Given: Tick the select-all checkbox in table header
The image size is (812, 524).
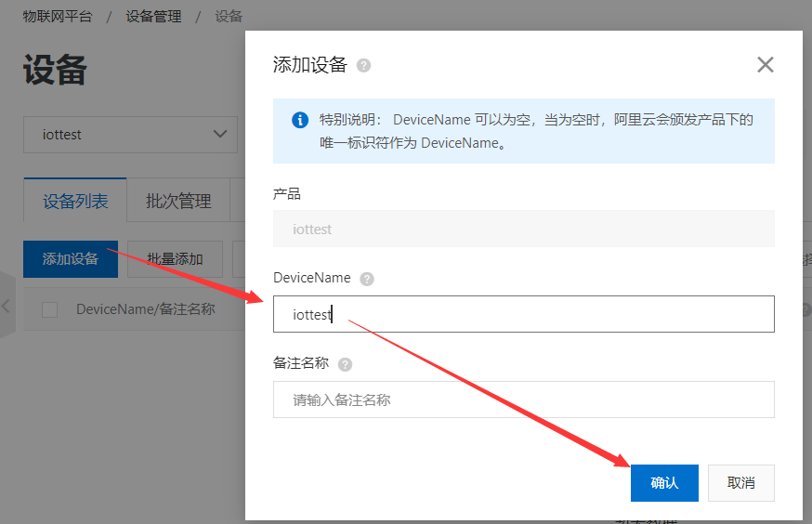Looking at the screenshot, I should pyautogui.click(x=50, y=309).
